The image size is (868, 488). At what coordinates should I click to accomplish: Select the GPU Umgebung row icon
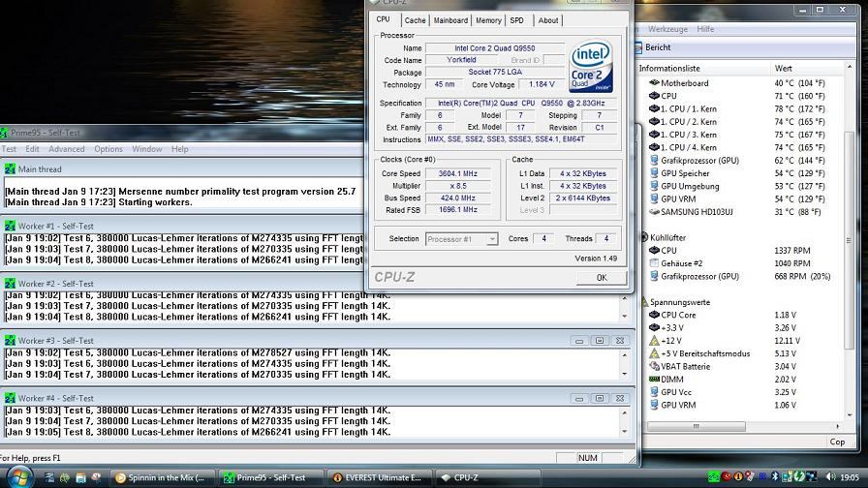click(654, 187)
